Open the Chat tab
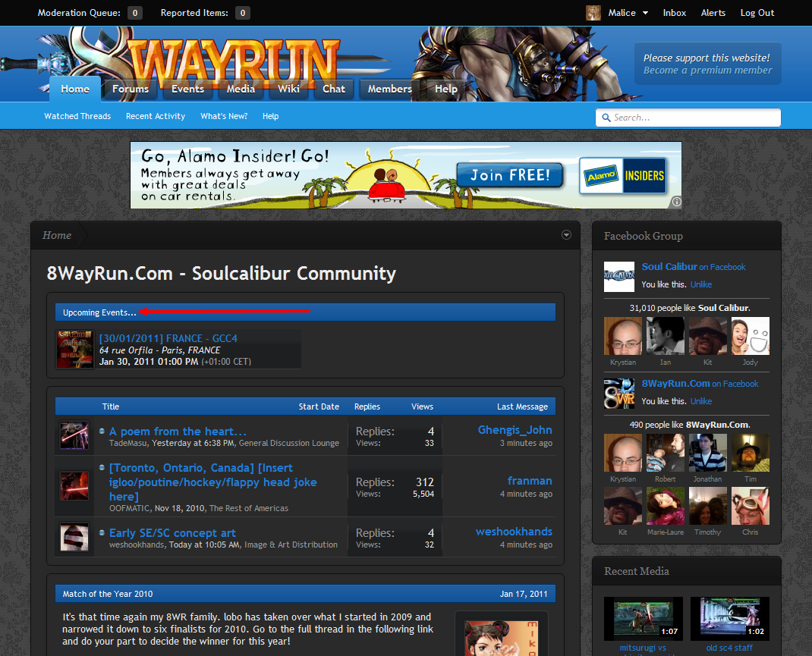This screenshot has height=656, width=812. click(x=333, y=89)
